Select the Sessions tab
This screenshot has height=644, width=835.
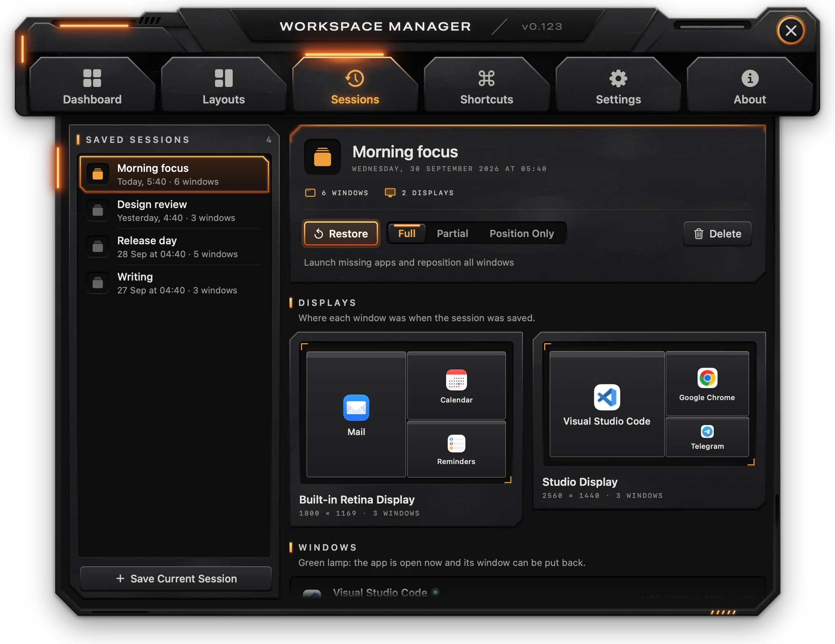(x=355, y=85)
